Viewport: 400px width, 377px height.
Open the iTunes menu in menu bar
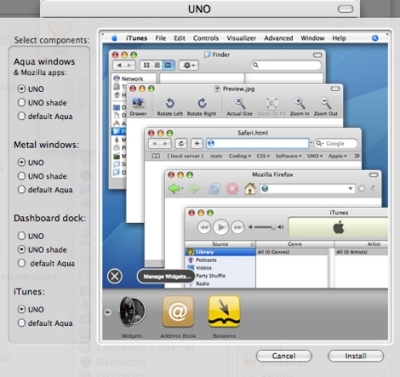pyautogui.click(x=137, y=38)
